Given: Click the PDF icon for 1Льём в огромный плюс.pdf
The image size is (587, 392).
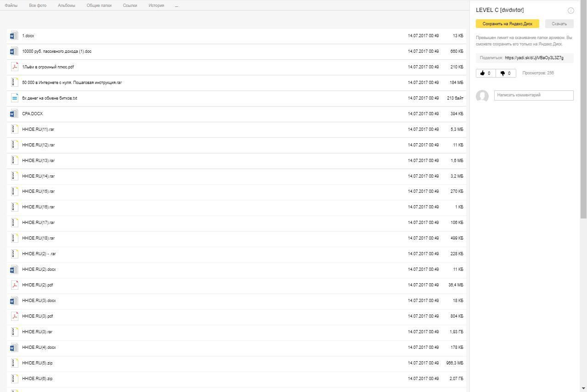Looking at the screenshot, I should [14, 67].
